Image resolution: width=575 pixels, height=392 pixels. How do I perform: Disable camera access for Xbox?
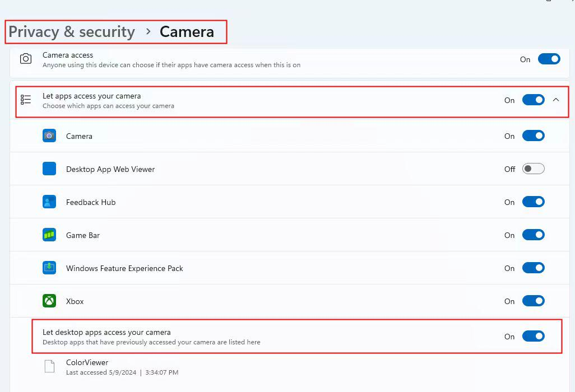[533, 301]
